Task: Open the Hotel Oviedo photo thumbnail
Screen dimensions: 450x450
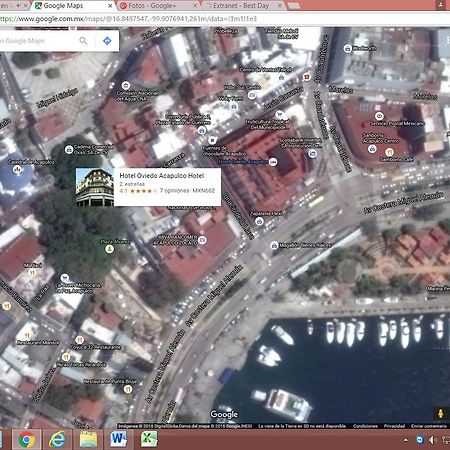Action: [95, 187]
